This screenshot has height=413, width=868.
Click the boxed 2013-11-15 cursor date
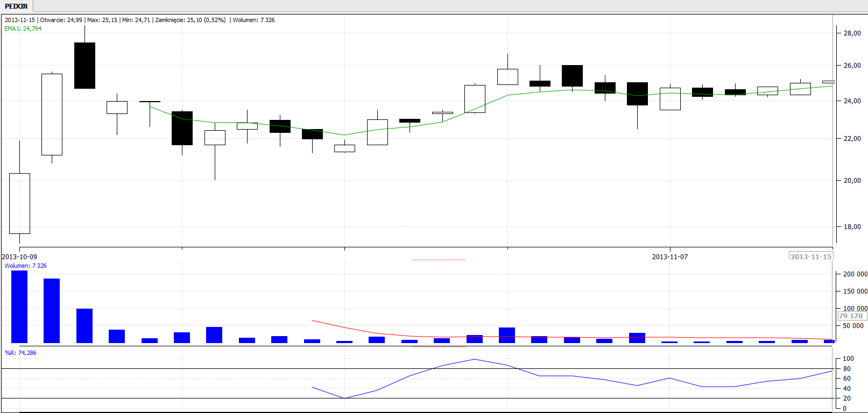[x=811, y=257]
